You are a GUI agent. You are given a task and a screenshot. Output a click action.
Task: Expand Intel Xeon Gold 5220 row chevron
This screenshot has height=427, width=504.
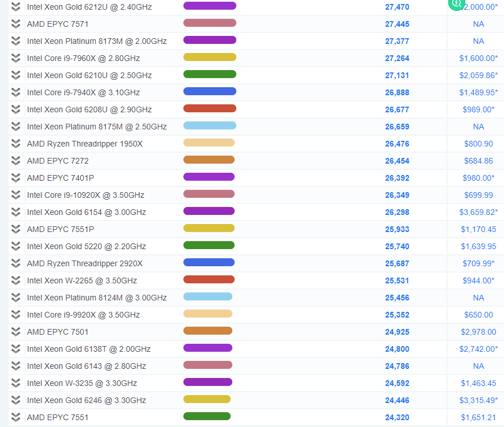(x=16, y=246)
